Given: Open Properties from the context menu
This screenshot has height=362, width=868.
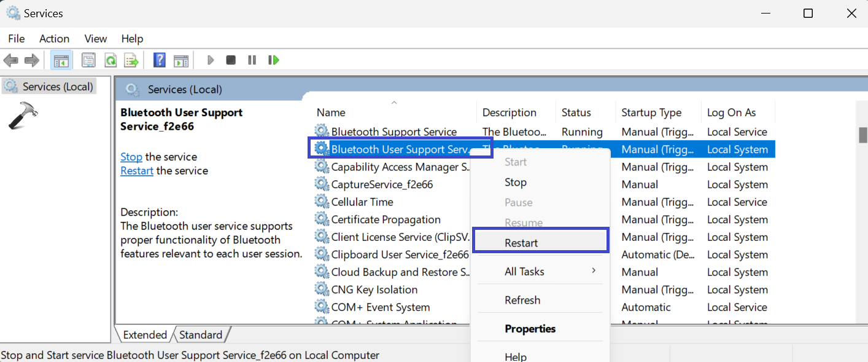Looking at the screenshot, I should coord(530,329).
